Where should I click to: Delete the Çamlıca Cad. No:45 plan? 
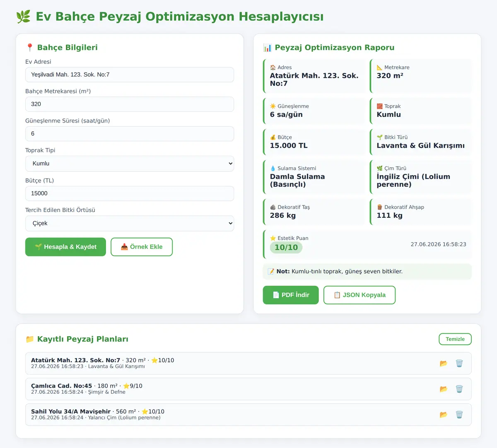459,389
